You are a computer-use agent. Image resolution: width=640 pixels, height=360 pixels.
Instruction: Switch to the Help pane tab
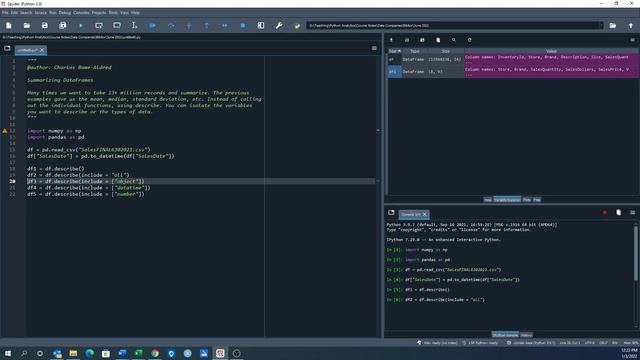[488, 200]
